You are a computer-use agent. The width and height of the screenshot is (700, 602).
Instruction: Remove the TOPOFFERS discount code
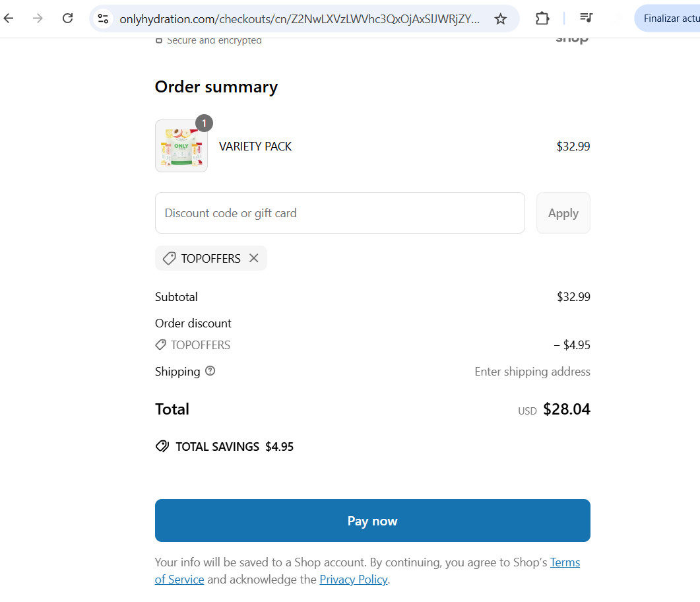(254, 258)
